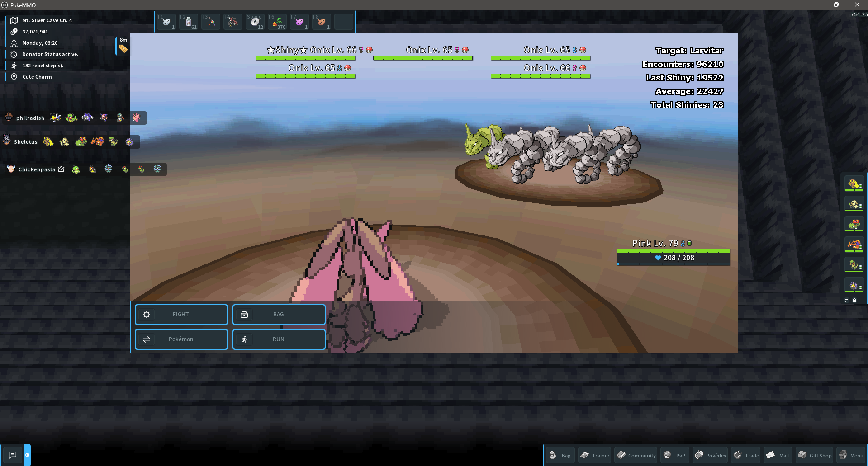Viewport: 868px width, 466px height.
Task: Click the empty last hotbar slot
Action: pyautogui.click(x=344, y=22)
